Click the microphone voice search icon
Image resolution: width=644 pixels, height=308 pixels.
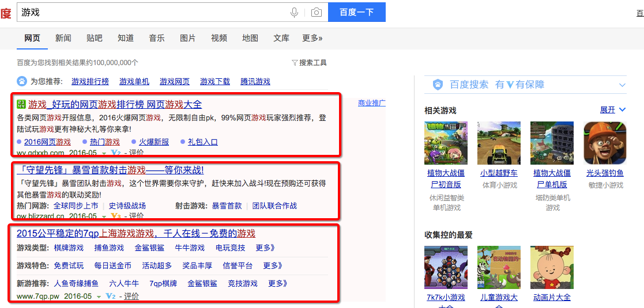(294, 12)
